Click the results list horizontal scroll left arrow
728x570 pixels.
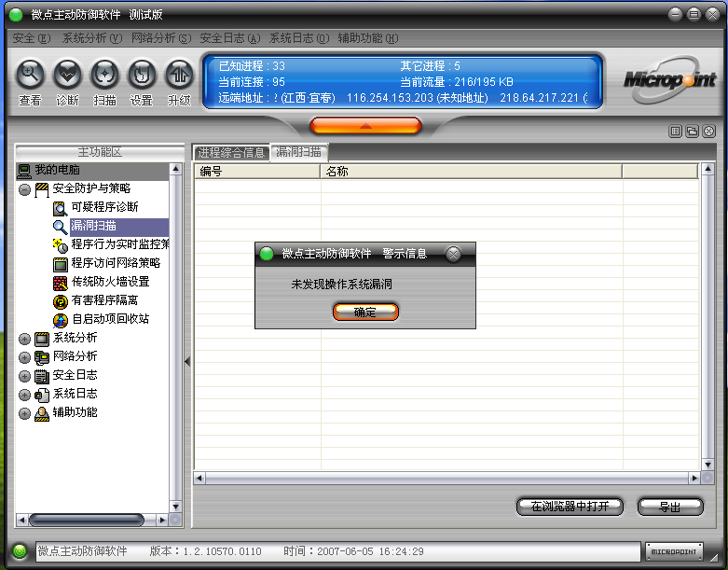[x=199, y=478]
